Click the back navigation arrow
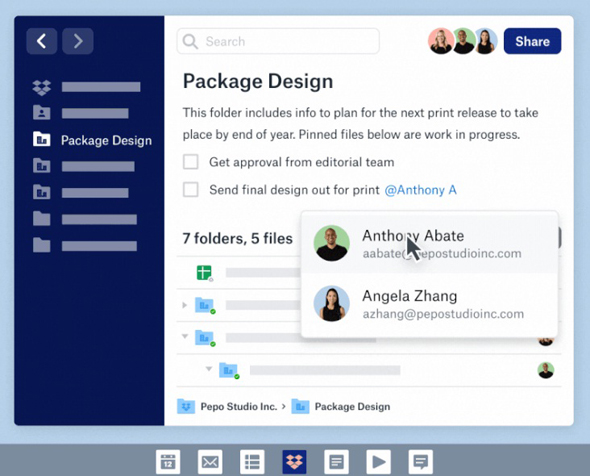This screenshot has width=590, height=476. (x=42, y=41)
